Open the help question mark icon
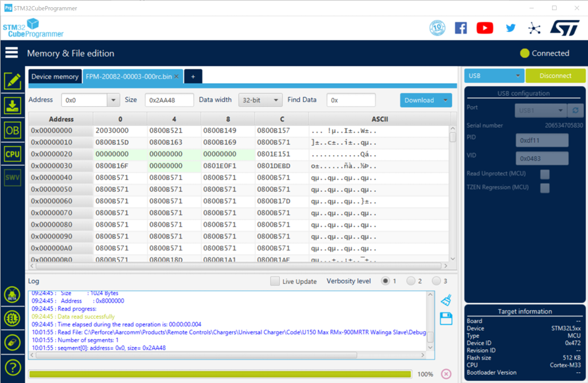Viewport: 588px width, 383px height. tap(13, 367)
